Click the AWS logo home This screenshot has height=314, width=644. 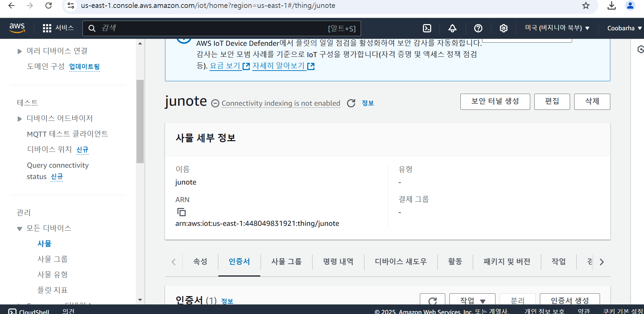click(x=17, y=28)
